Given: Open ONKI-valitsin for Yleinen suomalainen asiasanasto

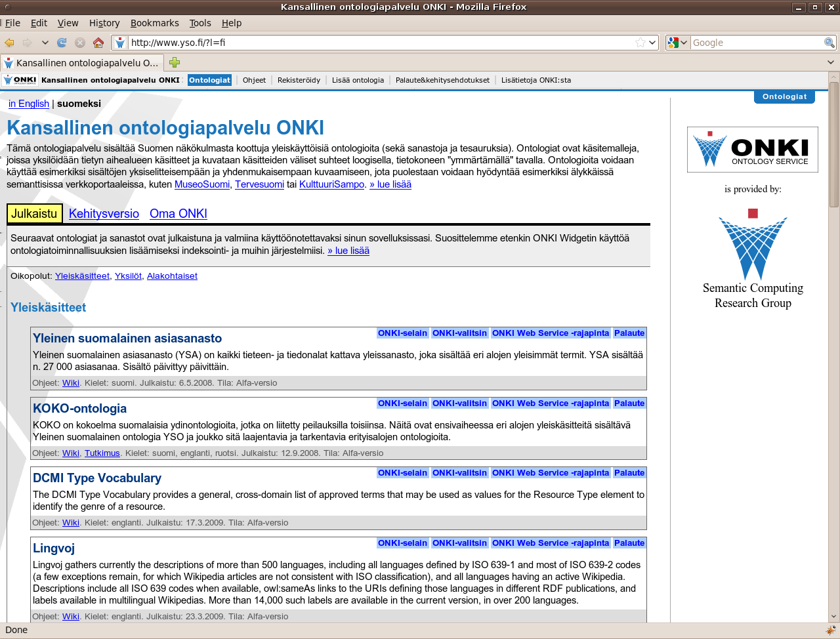Looking at the screenshot, I should click(459, 333).
